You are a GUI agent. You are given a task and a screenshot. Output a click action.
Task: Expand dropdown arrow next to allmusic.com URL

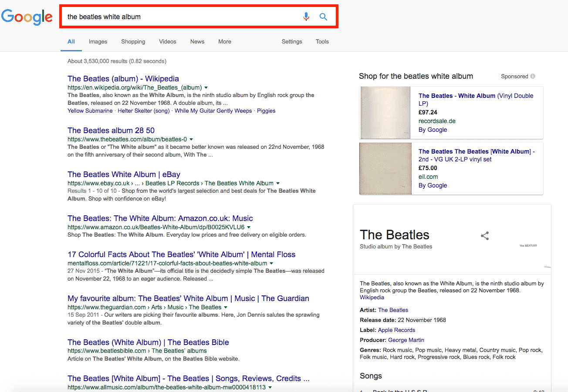pos(270,388)
